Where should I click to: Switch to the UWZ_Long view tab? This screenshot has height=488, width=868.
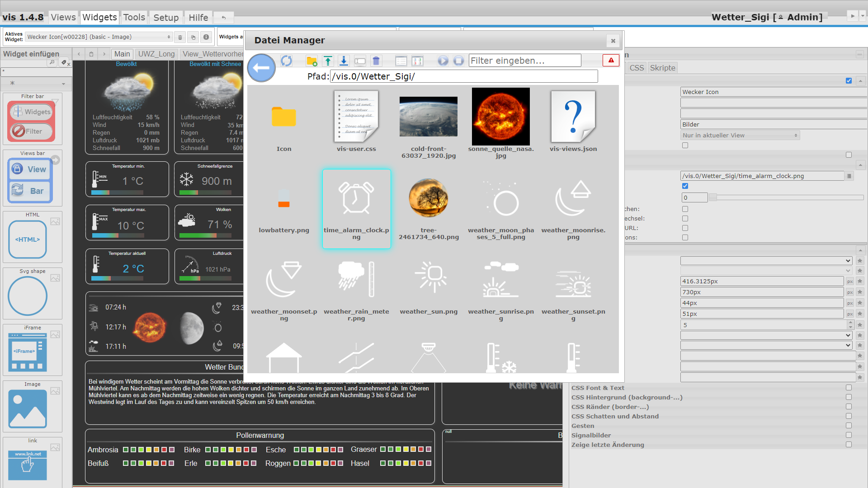click(x=156, y=54)
